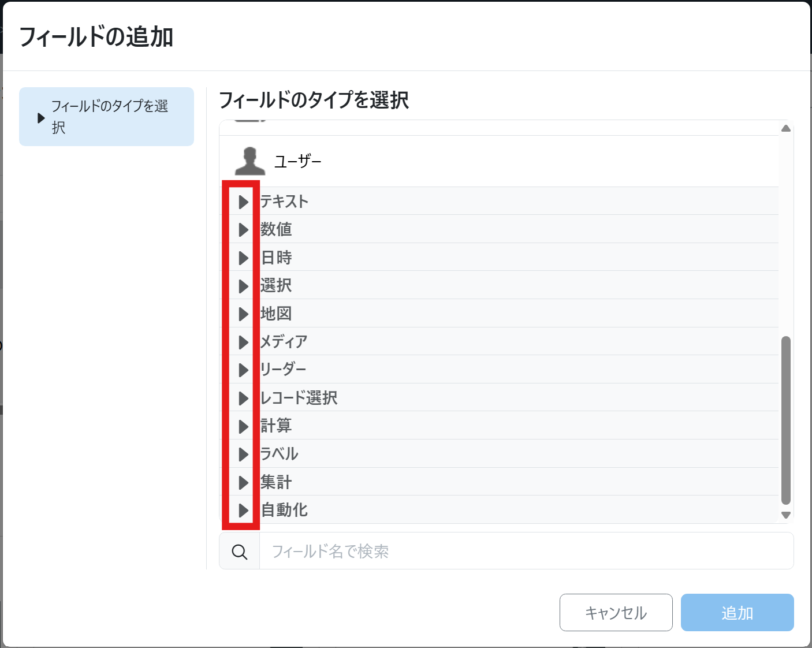Click the scrollbar down arrow

(x=785, y=515)
